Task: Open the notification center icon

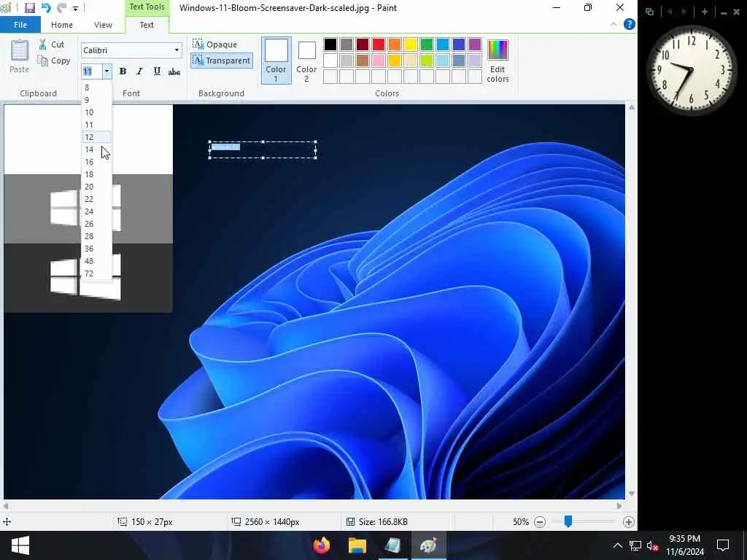Action: 723,545
